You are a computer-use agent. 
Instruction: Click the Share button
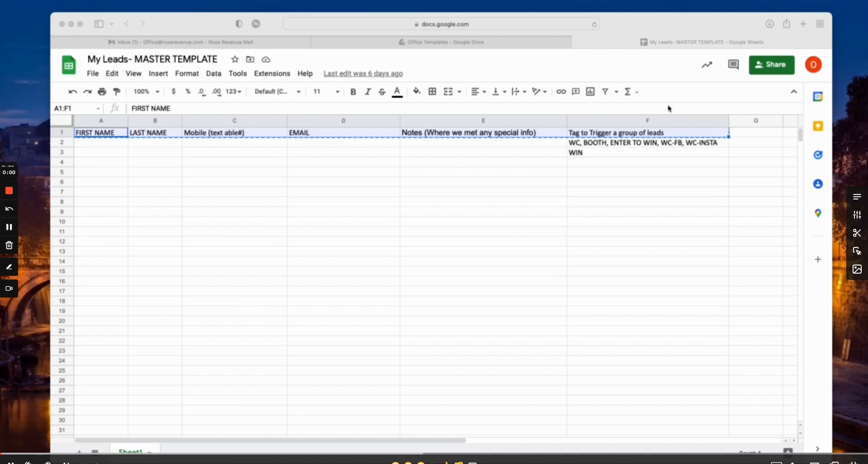click(x=772, y=65)
